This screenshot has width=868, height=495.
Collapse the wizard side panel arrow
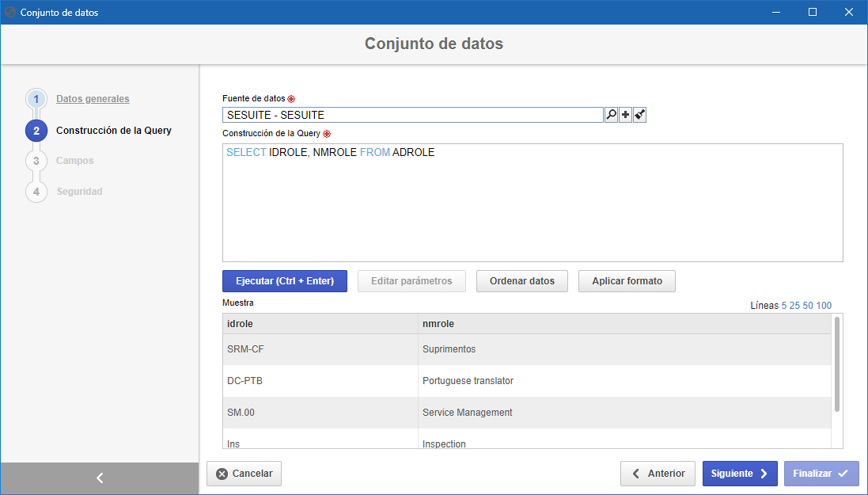click(x=100, y=478)
